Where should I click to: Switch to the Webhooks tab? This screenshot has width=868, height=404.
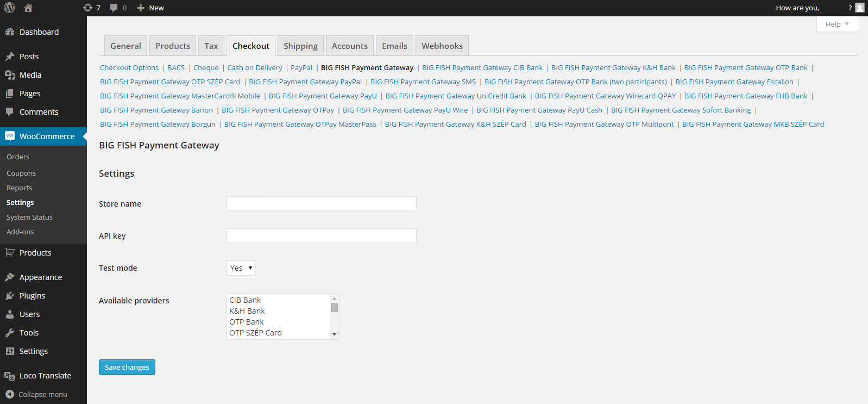click(x=442, y=46)
